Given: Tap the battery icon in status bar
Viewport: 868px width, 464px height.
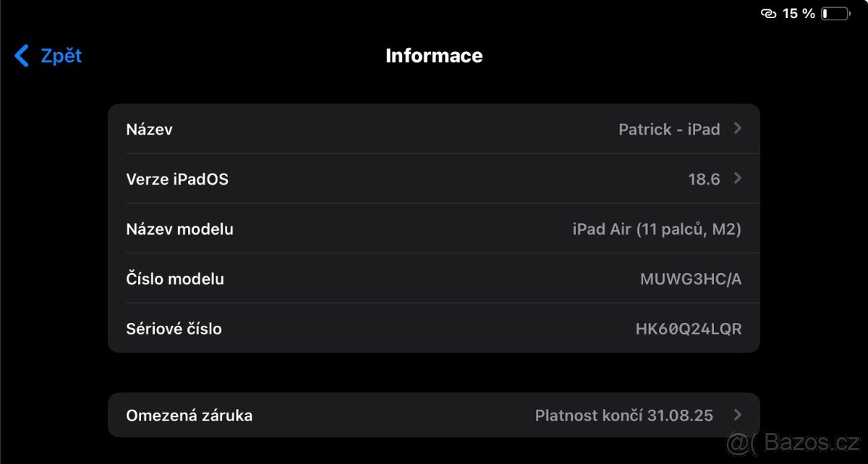Looking at the screenshot, I should 837,12.
